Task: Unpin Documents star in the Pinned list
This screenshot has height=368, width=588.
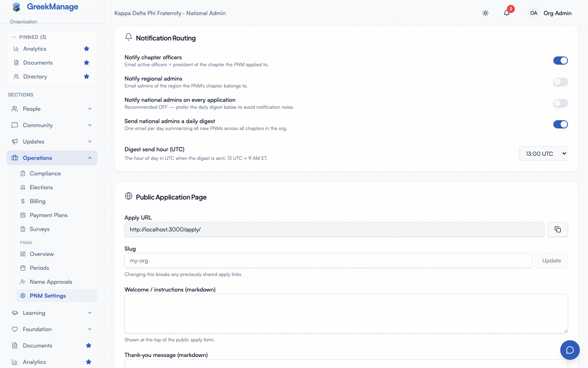Action: pyautogui.click(x=87, y=63)
